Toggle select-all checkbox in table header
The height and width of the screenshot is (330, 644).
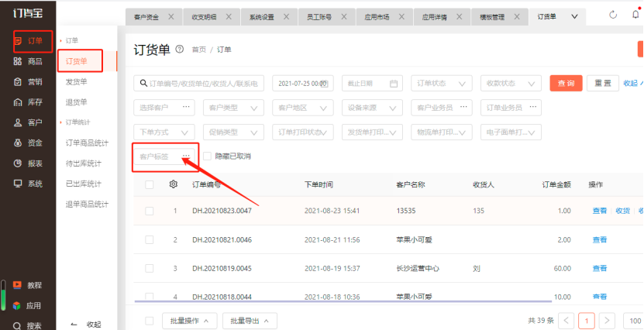149,184
